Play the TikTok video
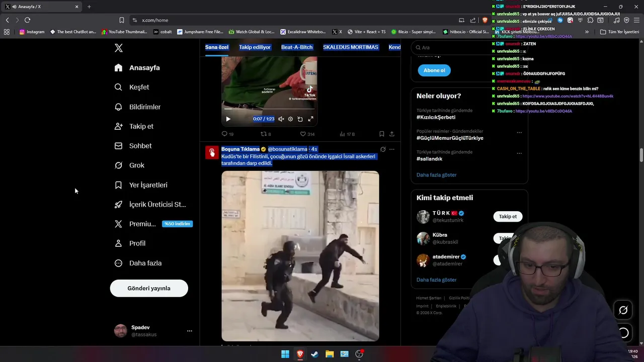Image resolution: width=644 pixels, height=362 pixels. click(228, 119)
